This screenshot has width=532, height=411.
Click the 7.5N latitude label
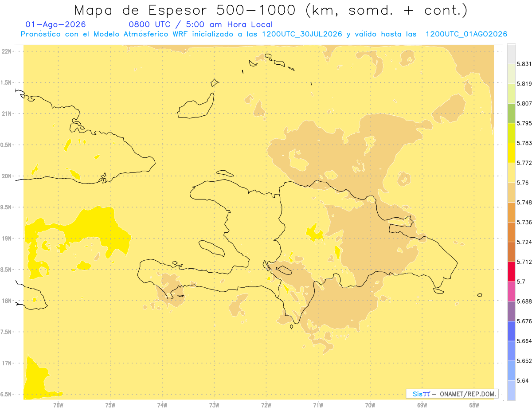7,332
